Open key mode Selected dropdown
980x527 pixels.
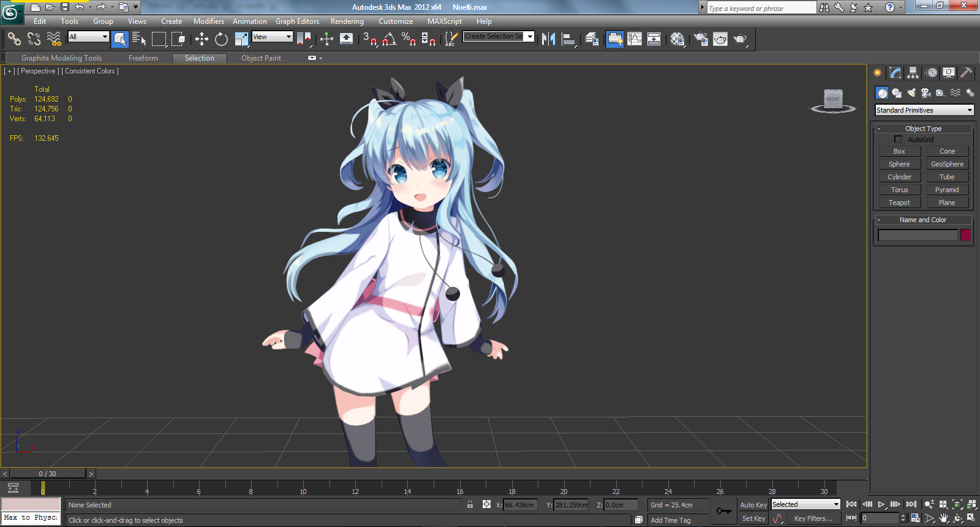click(805, 504)
